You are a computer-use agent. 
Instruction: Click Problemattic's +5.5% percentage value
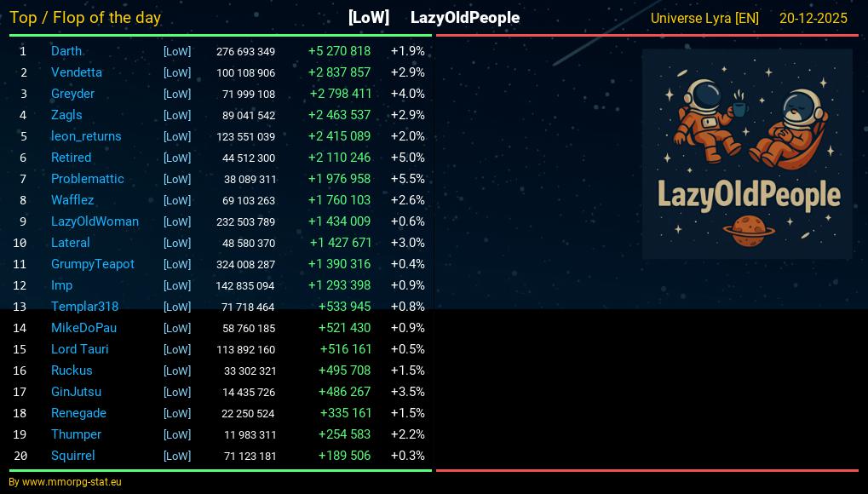(x=407, y=179)
